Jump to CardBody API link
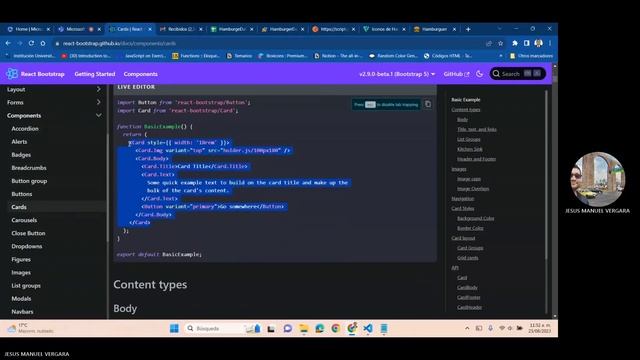 click(x=467, y=287)
